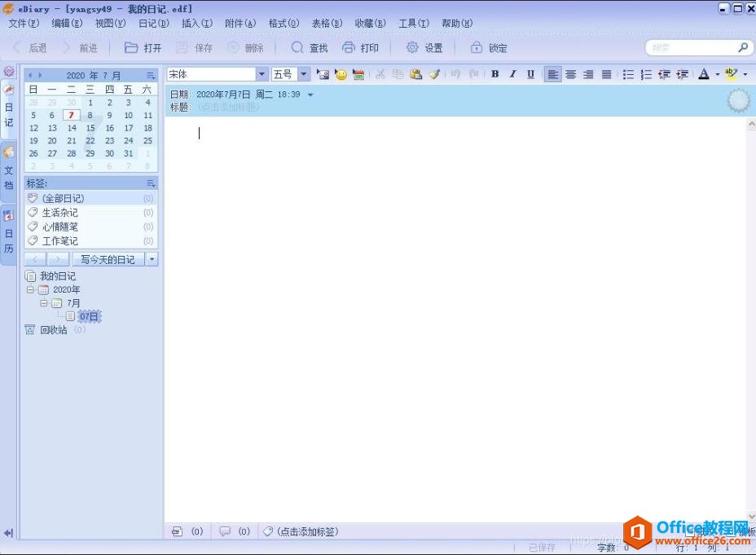
Task: Justify the text alignment
Action: coord(607,74)
